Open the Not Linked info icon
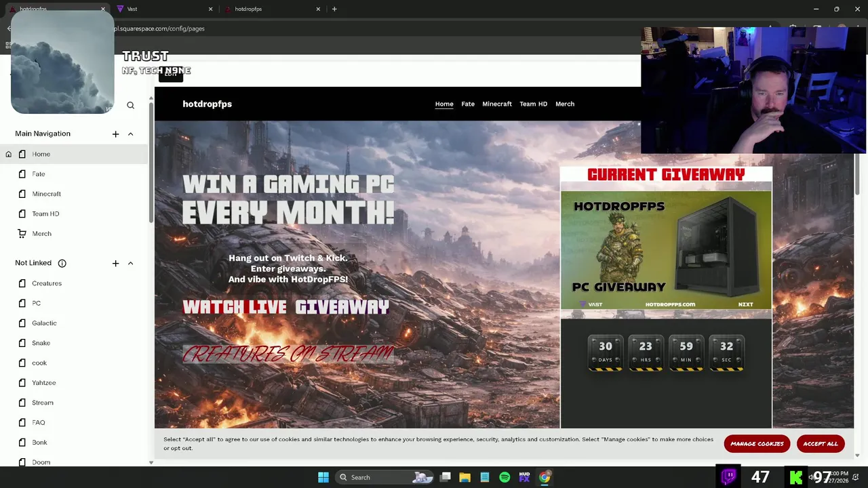The width and height of the screenshot is (868, 488). [62, 263]
